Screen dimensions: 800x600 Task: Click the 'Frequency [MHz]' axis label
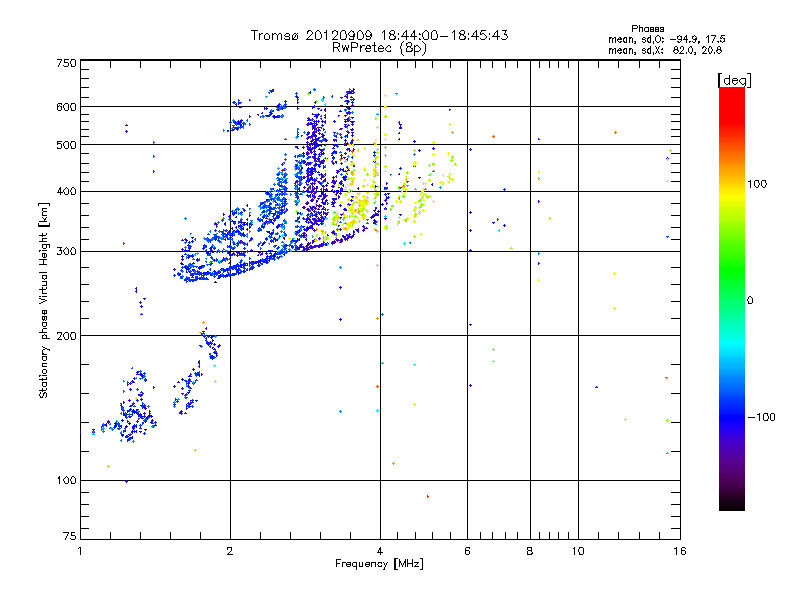tap(379, 564)
